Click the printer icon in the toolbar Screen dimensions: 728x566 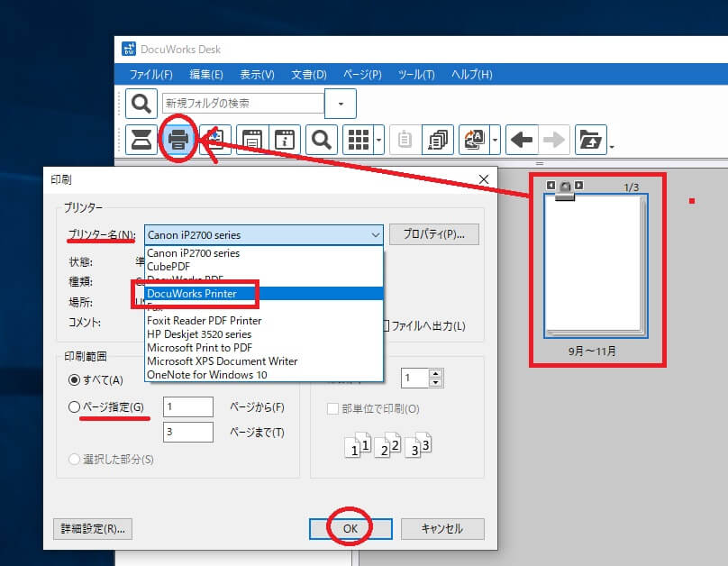point(178,140)
